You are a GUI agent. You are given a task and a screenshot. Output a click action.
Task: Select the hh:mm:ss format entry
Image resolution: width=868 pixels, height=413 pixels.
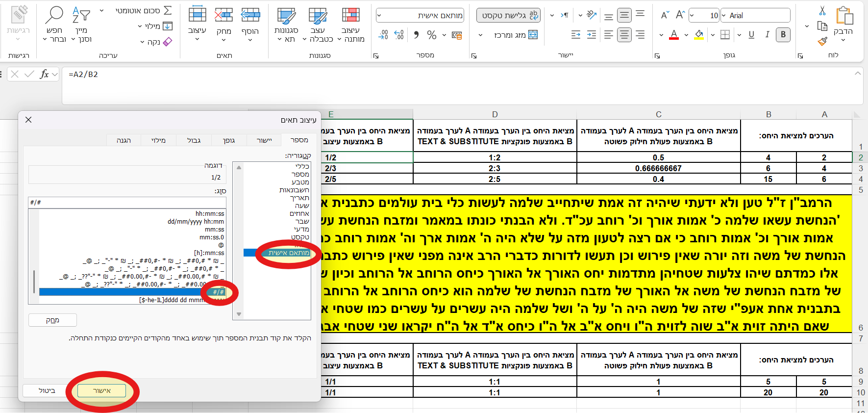pyautogui.click(x=210, y=213)
